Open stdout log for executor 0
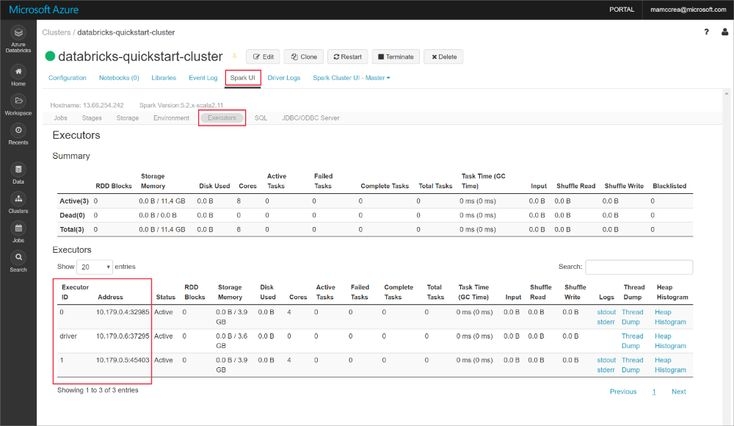734x426 pixels. [x=606, y=312]
